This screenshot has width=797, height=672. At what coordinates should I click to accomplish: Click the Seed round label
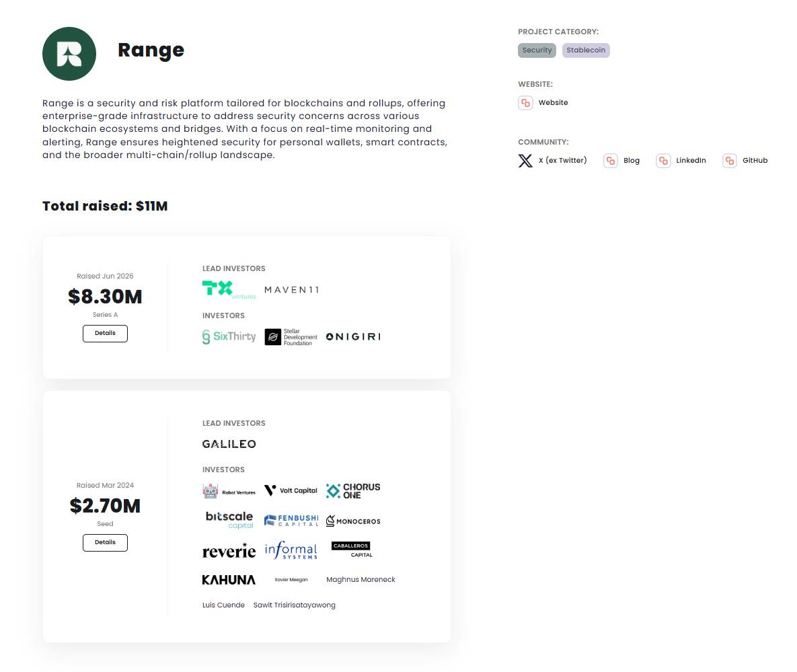[x=105, y=523]
